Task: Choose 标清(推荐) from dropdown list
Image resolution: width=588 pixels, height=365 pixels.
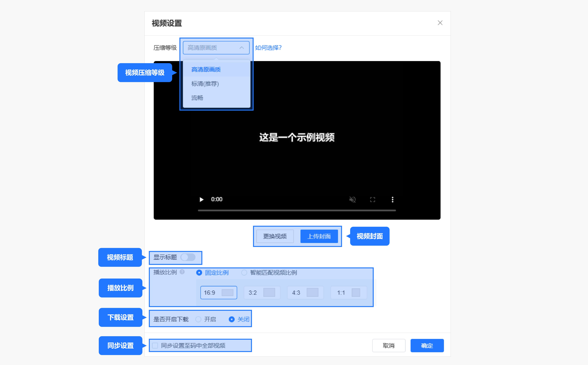Action: tap(205, 84)
